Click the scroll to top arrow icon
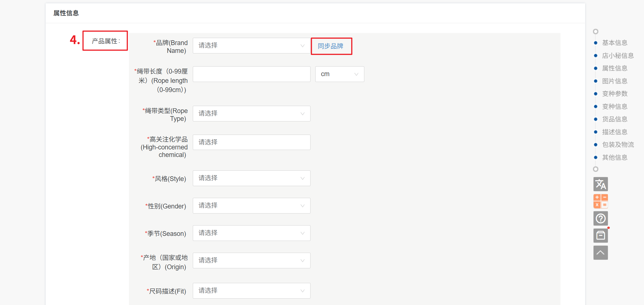This screenshot has height=305, width=644. [600, 253]
